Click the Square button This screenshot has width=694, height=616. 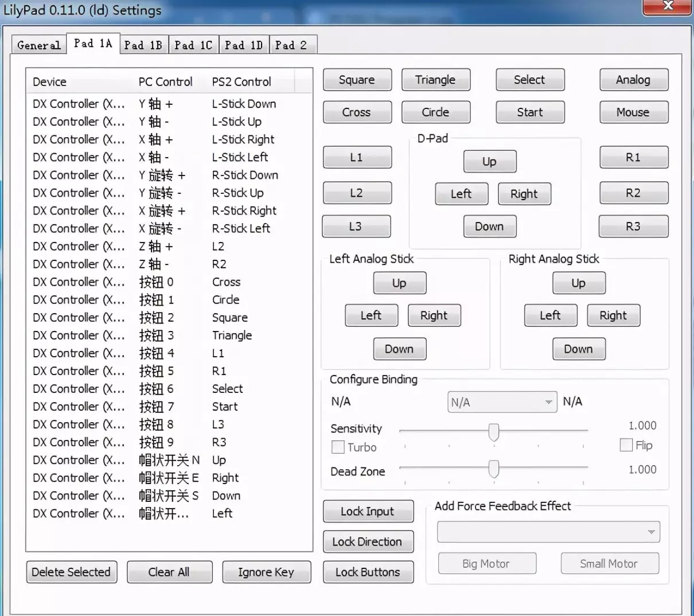point(357,80)
